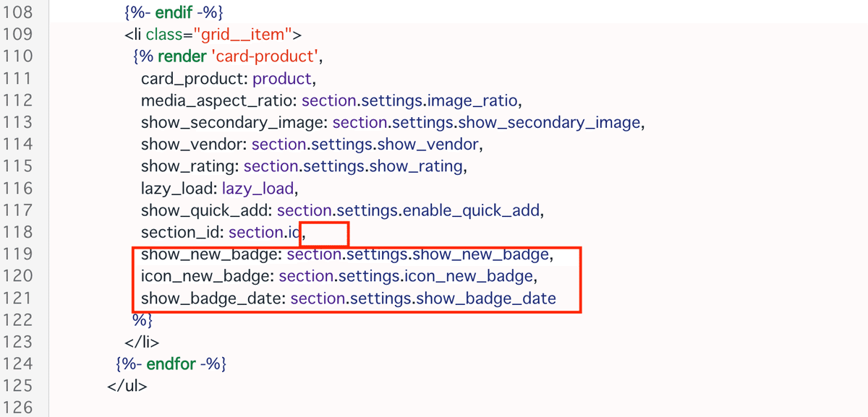Screen dimensions: 868x417
Task: Click the '{%- endif -%}' code line
Action: tap(174, 12)
